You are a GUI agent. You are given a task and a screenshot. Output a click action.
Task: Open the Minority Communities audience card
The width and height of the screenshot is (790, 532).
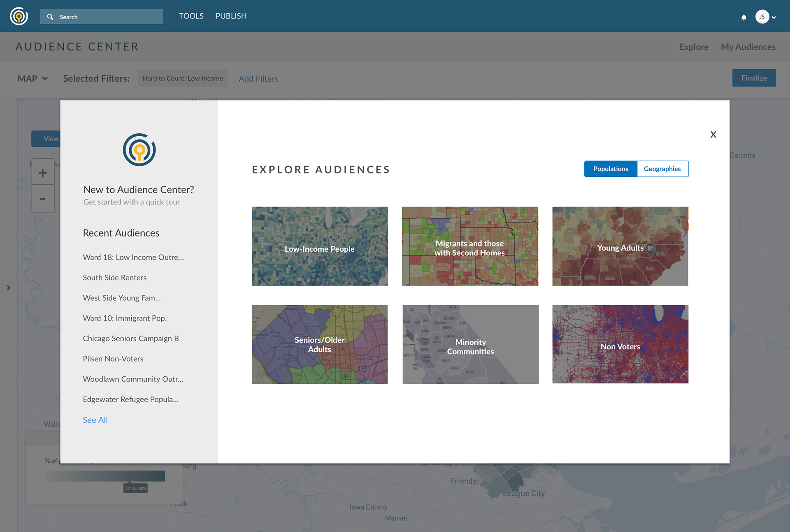(x=470, y=344)
